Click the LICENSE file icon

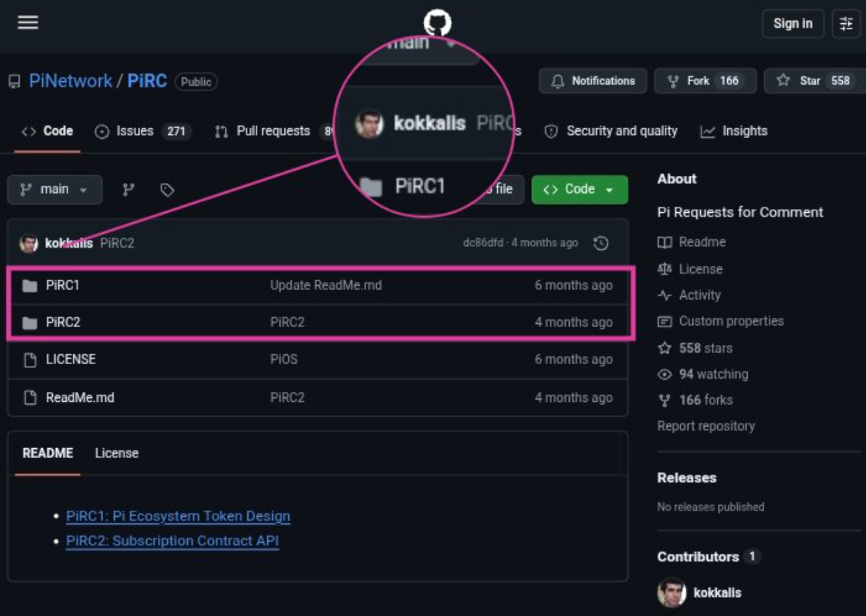click(x=30, y=360)
